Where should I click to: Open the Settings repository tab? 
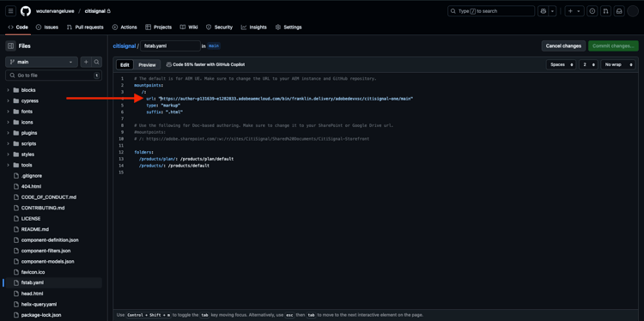click(x=289, y=27)
